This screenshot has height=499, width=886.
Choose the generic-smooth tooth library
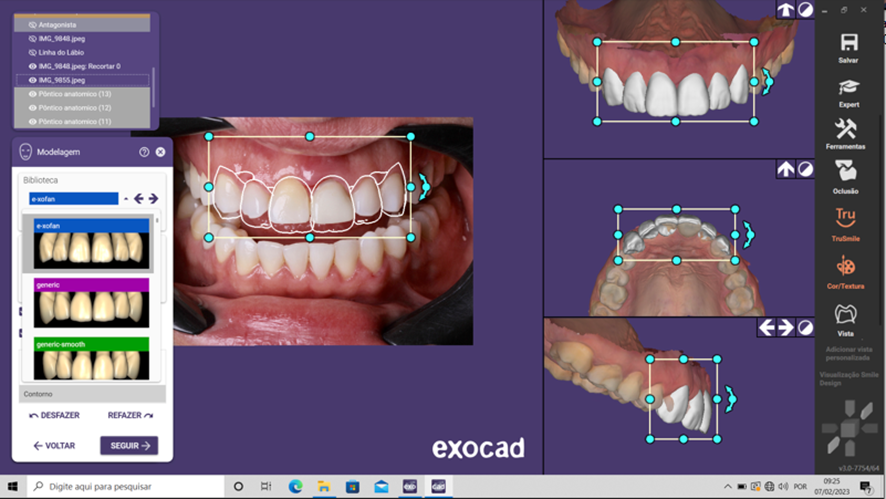pos(90,358)
